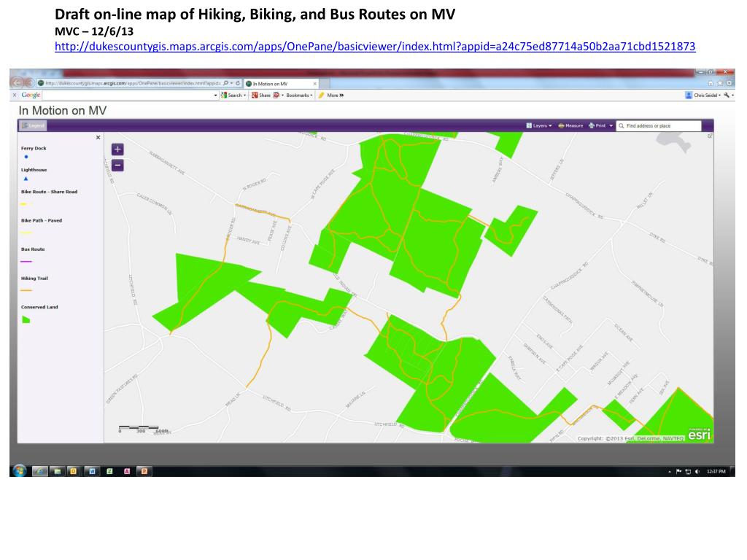
Task: Open the Windows Start menu
Action: click(x=20, y=470)
